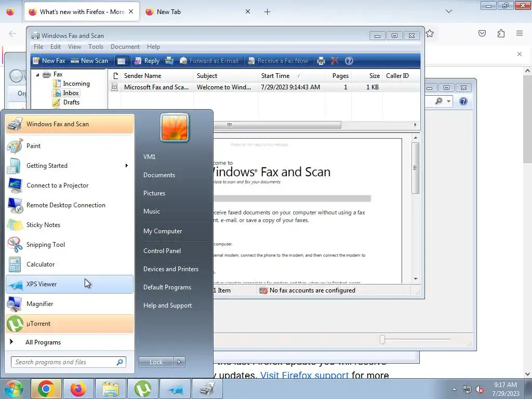Click the horizontal scrollbar right arrow in fax list
The image size is (532, 399).
(415, 125)
